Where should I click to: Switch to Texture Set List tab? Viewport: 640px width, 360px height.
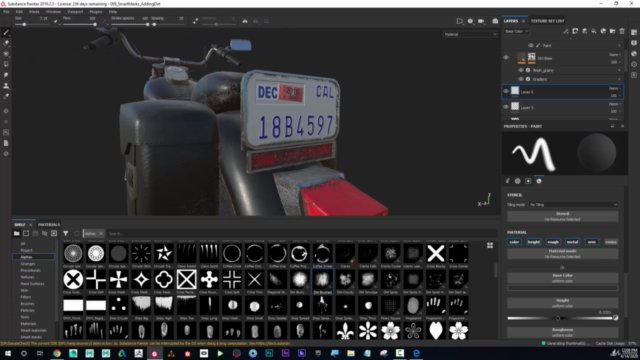click(x=547, y=21)
